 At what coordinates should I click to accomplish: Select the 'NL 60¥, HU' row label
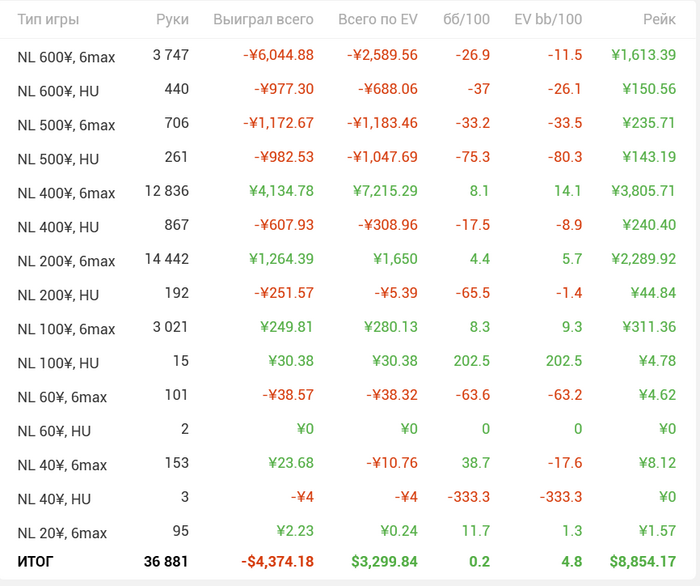pyautogui.click(x=54, y=431)
